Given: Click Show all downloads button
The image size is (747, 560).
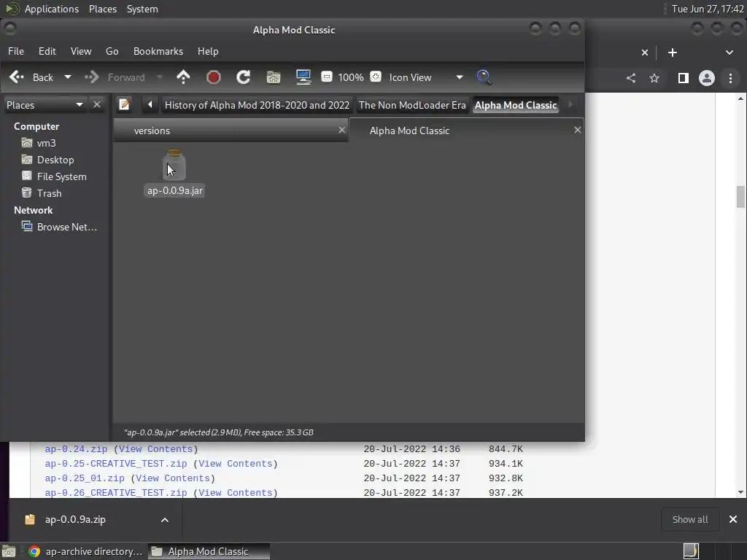Looking at the screenshot, I should coord(690,519).
